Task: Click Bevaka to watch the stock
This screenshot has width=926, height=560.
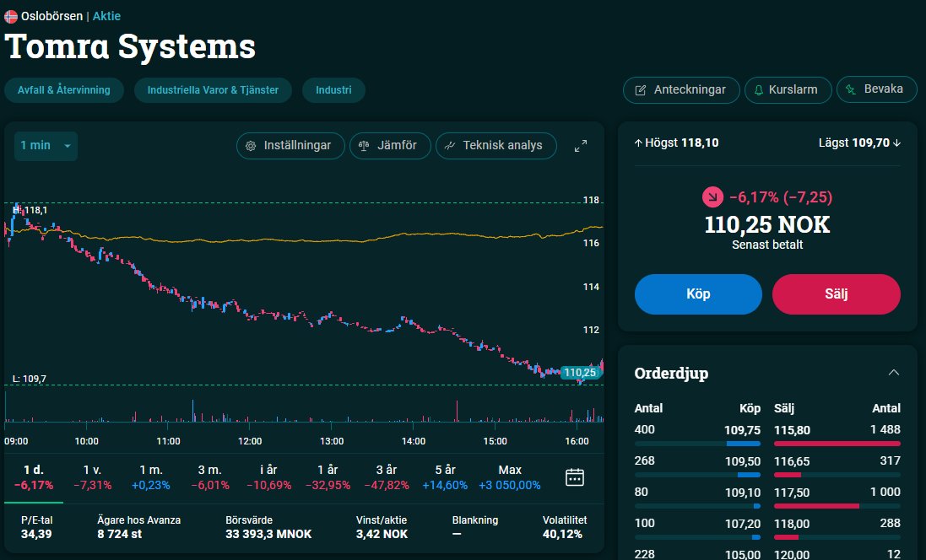Action: [x=876, y=89]
